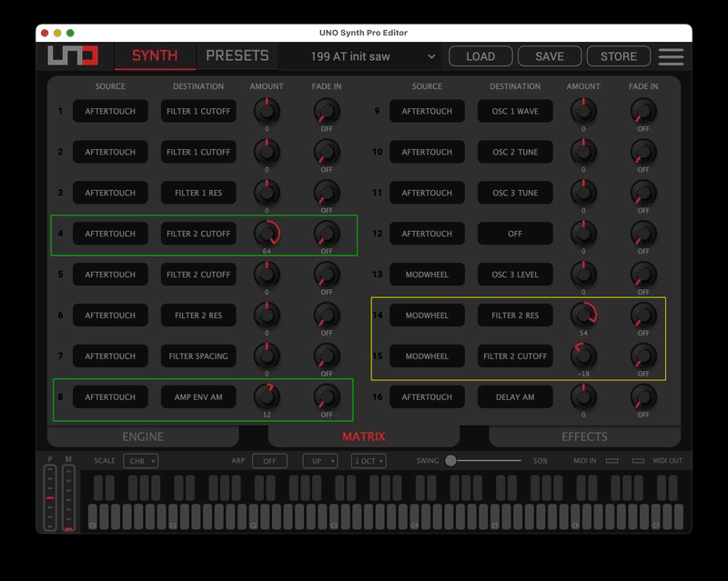Click the row 1 Fade In knob
This screenshot has width=728, height=581.
pos(327,111)
